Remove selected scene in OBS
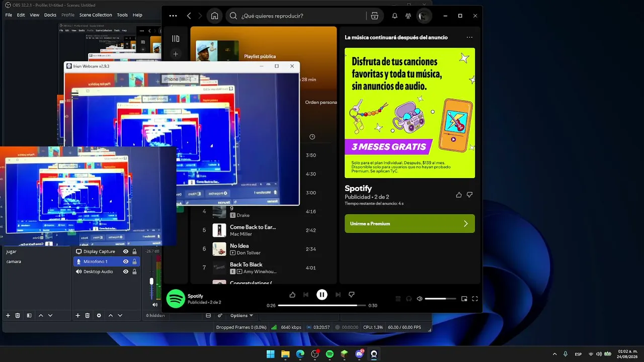This screenshot has height=362, width=644. pos(18,316)
